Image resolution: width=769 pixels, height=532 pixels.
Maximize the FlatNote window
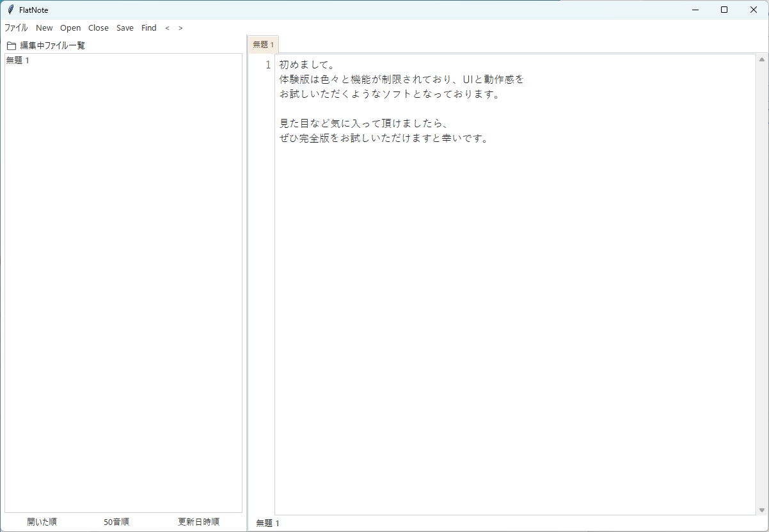tap(724, 10)
